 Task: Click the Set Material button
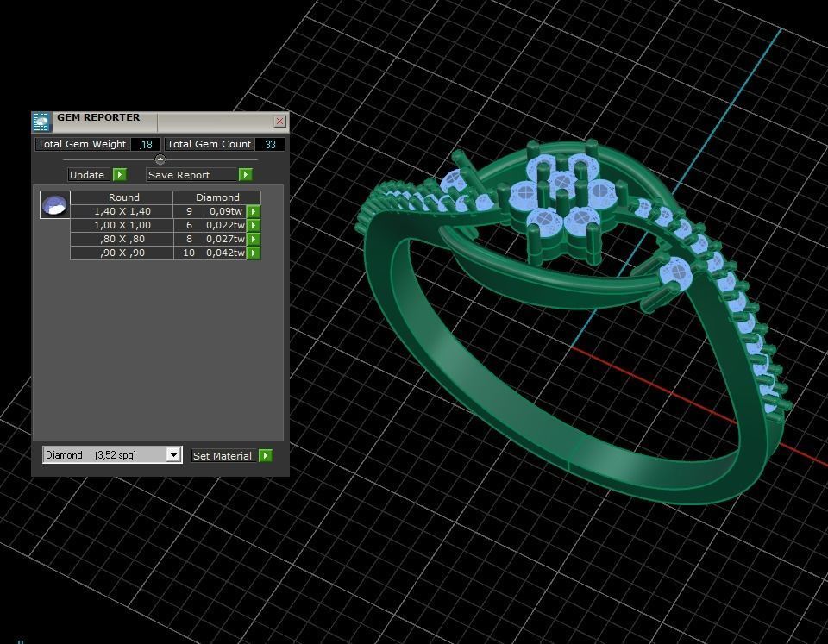[224, 455]
